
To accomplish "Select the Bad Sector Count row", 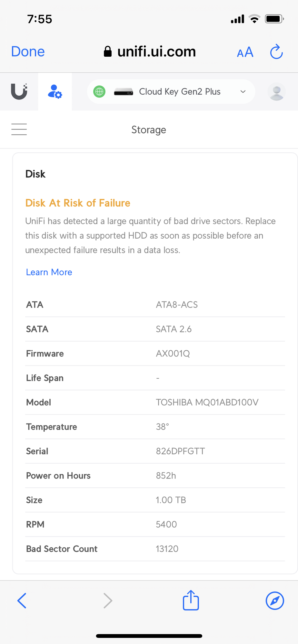I will click(x=155, y=549).
